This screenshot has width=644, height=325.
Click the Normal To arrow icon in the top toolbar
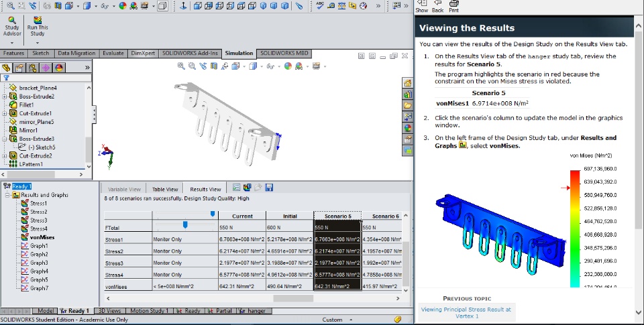pos(183,6)
